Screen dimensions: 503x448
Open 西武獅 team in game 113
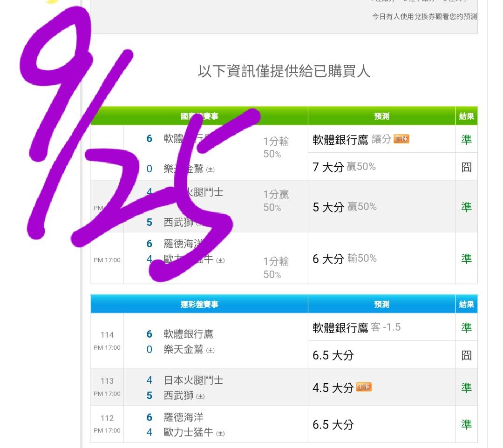pos(178,395)
